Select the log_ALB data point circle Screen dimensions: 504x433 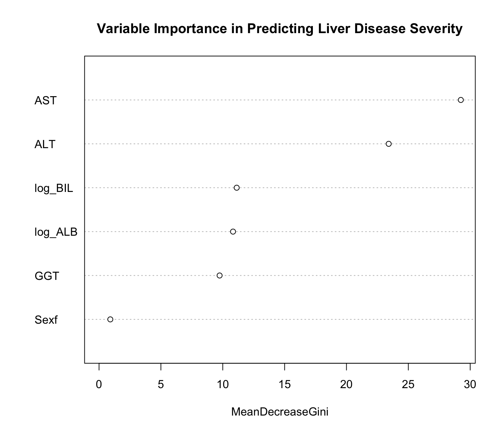(x=233, y=231)
